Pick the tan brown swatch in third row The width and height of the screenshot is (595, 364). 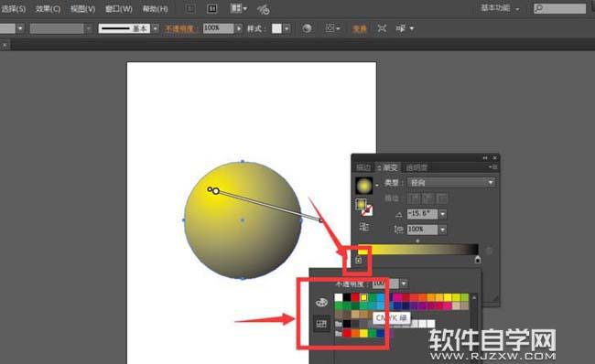pos(355,315)
